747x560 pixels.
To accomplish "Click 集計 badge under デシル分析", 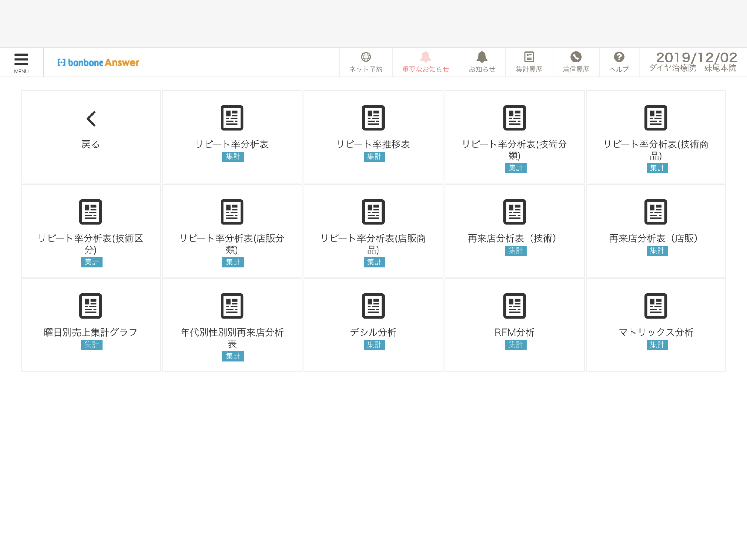I will [x=374, y=345].
